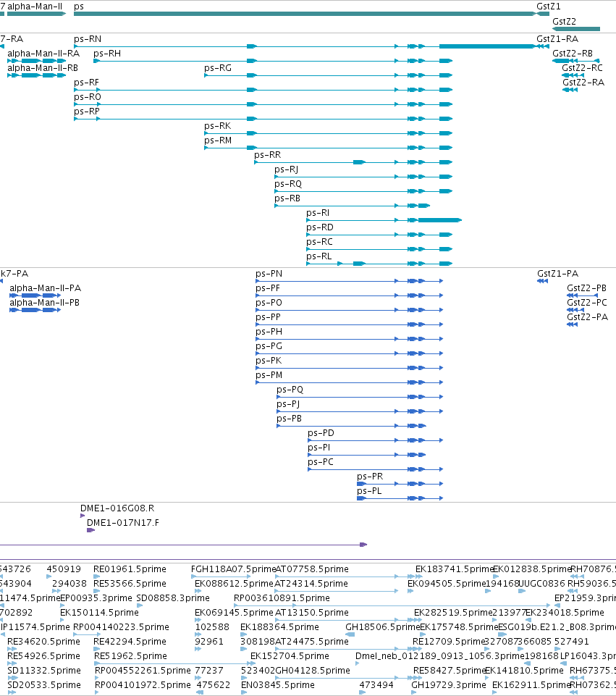This screenshot has height=696, width=616.
Task: Click the GstZ2 gene glyph
Action: 576,29
